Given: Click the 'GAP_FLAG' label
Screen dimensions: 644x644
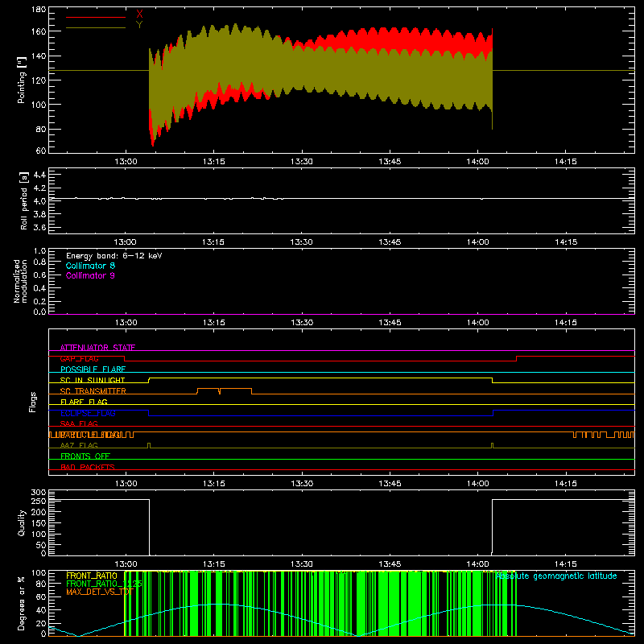Looking at the screenshot, I should pos(79,358).
